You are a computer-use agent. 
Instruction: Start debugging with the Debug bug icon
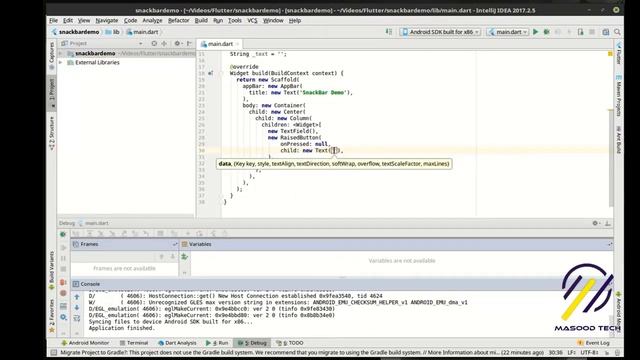(547, 32)
